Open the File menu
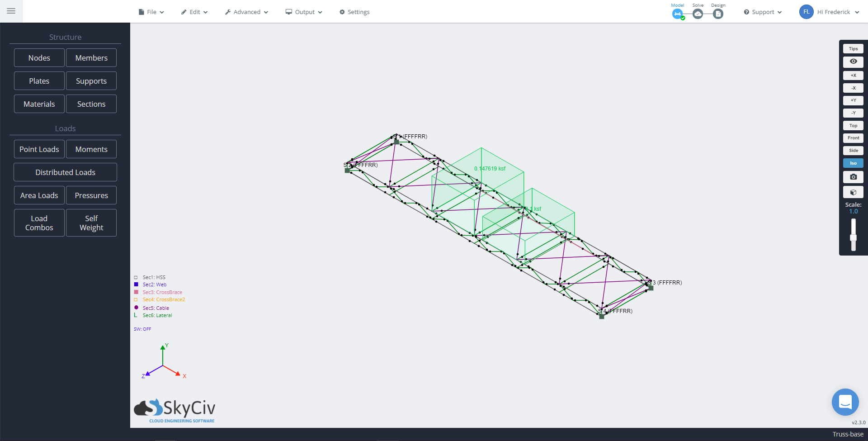The width and height of the screenshot is (868, 441). point(151,12)
